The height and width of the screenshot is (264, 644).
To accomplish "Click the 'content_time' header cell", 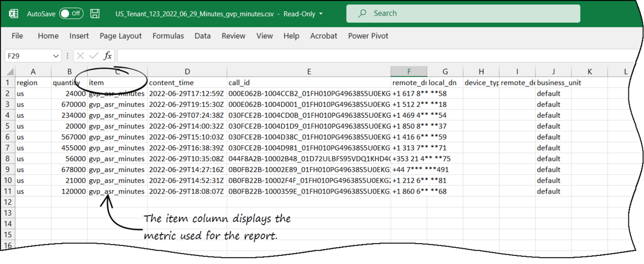I will (187, 83).
